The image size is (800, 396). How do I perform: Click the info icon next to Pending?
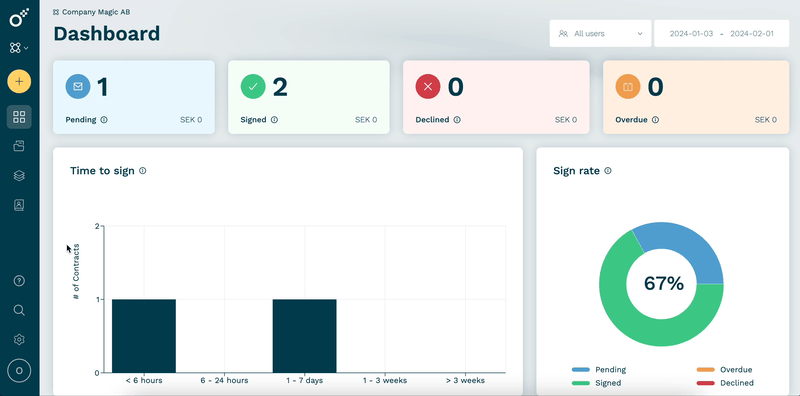tap(104, 120)
